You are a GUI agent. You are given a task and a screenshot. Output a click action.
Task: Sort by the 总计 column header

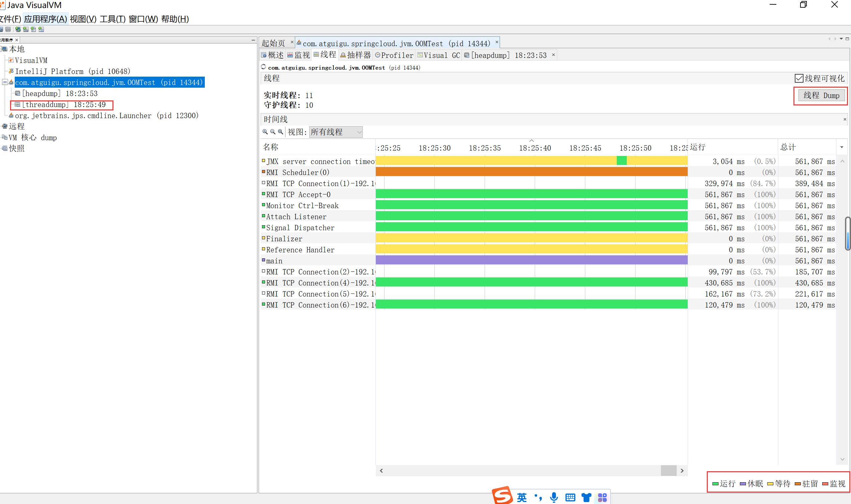807,147
